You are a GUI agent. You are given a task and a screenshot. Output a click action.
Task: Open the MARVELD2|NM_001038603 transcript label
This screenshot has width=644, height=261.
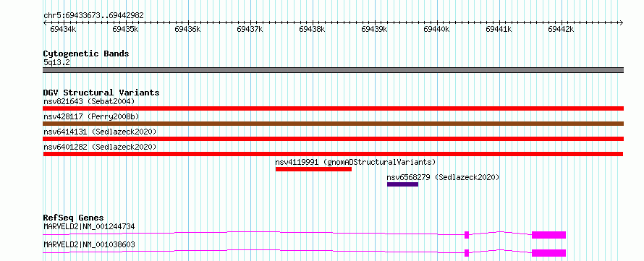point(89,245)
